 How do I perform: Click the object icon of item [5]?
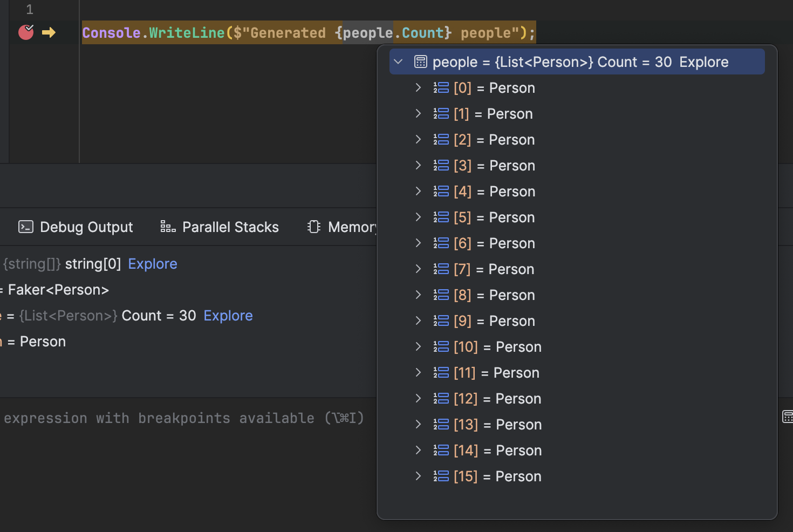[x=441, y=217]
